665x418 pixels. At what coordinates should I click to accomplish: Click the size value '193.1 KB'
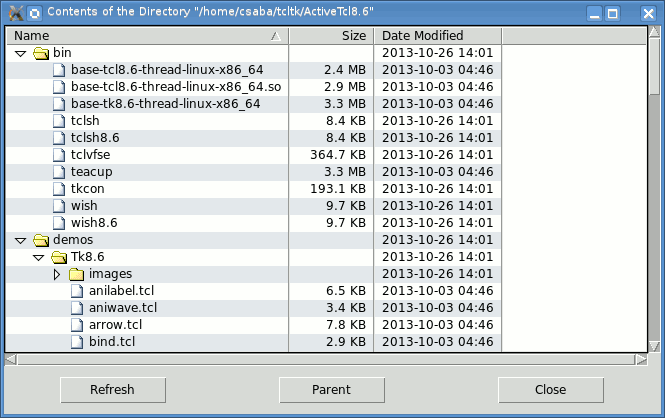coord(338,189)
